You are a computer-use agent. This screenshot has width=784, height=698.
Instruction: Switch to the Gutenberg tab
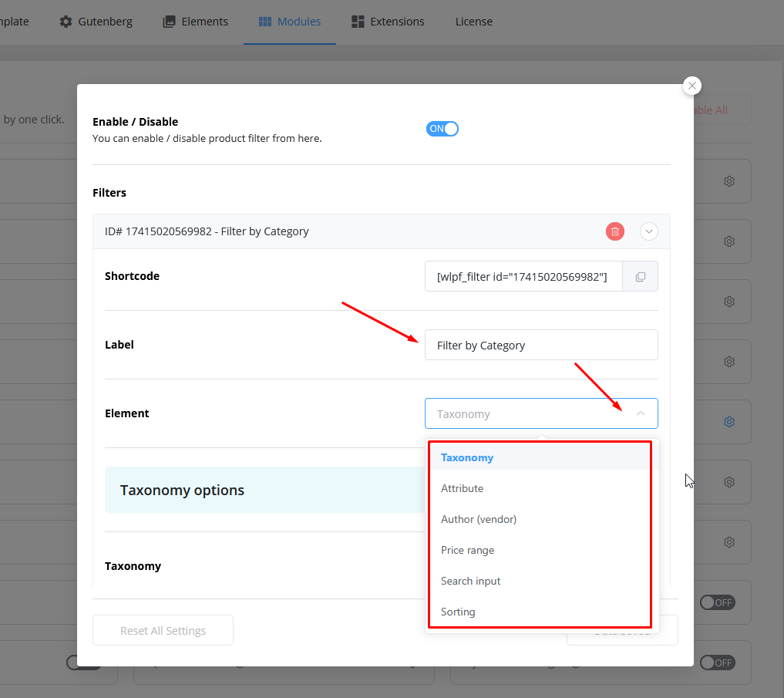click(x=96, y=22)
